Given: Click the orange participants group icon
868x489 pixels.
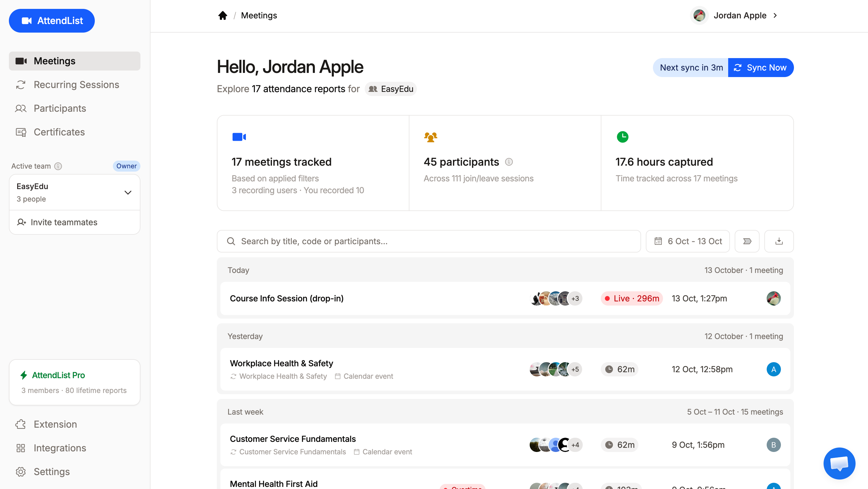Looking at the screenshot, I should pyautogui.click(x=431, y=137).
